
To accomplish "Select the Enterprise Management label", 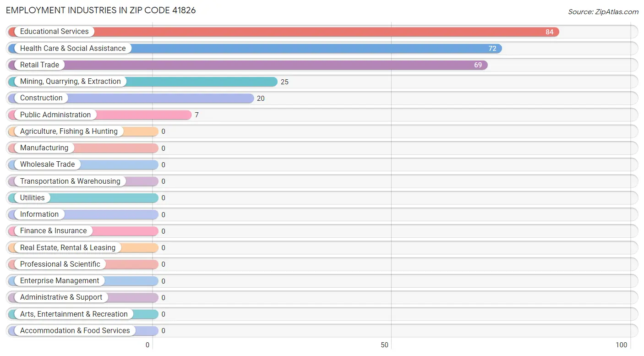I will [60, 280].
